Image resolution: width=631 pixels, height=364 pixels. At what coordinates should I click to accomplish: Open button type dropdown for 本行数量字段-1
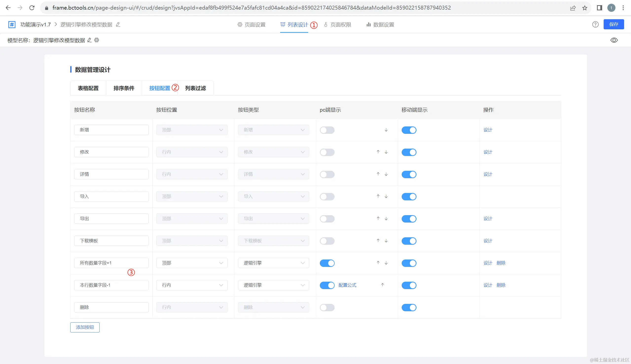tap(273, 285)
